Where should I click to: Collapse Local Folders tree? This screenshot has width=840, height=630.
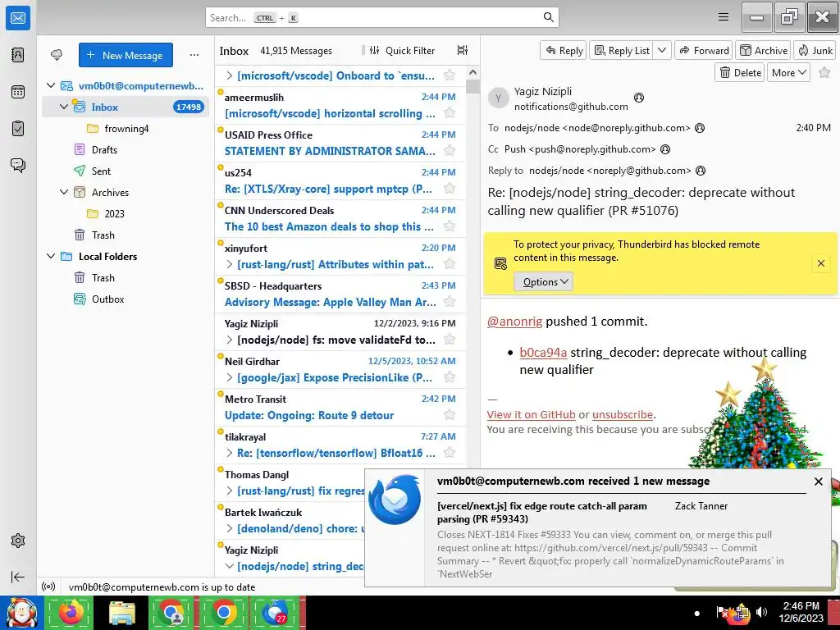pyautogui.click(x=51, y=256)
